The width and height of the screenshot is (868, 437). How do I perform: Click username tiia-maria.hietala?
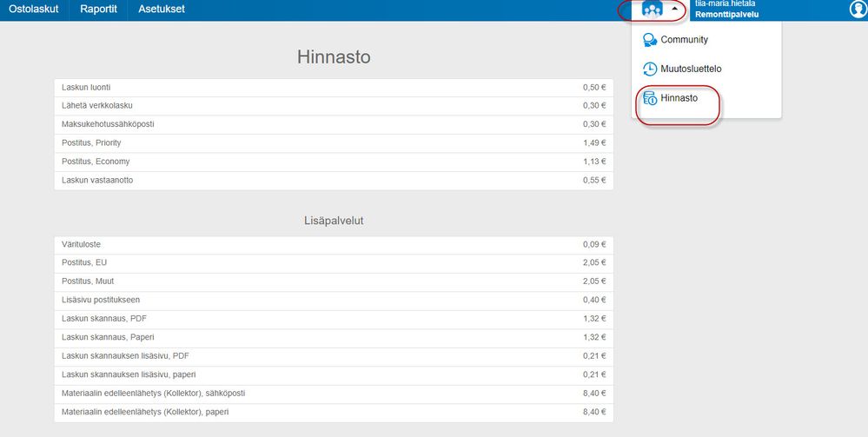pyautogui.click(x=726, y=3)
